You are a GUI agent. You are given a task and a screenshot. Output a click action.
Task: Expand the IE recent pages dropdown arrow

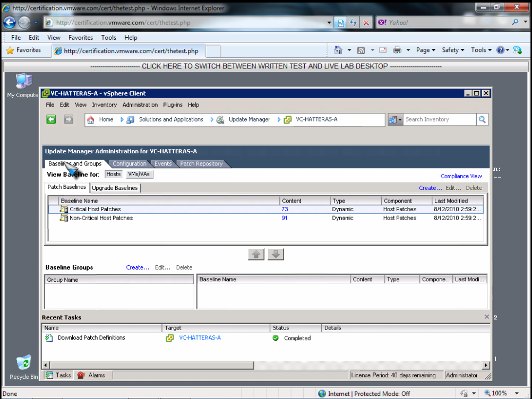[x=36, y=23]
